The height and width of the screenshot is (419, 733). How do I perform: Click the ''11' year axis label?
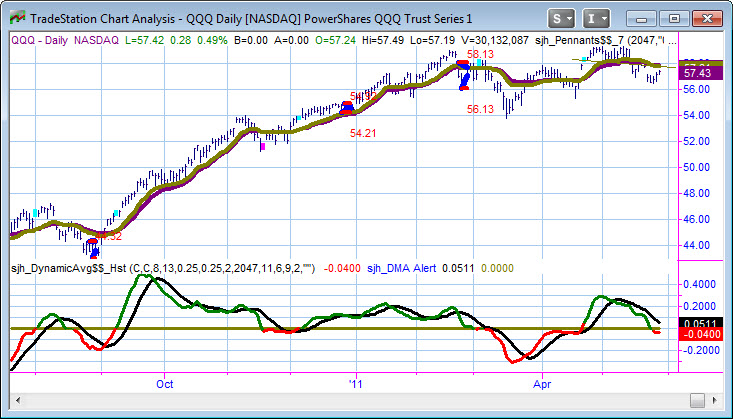[x=356, y=384]
